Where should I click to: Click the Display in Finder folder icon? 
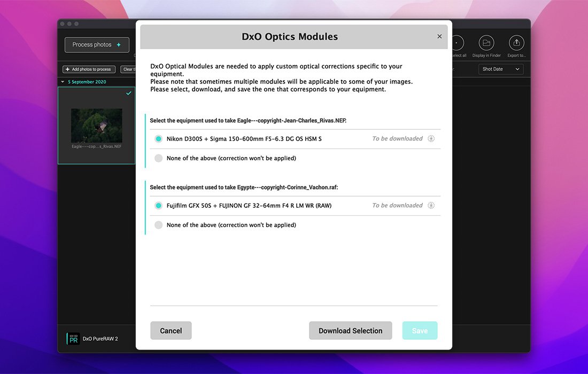click(486, 43)
